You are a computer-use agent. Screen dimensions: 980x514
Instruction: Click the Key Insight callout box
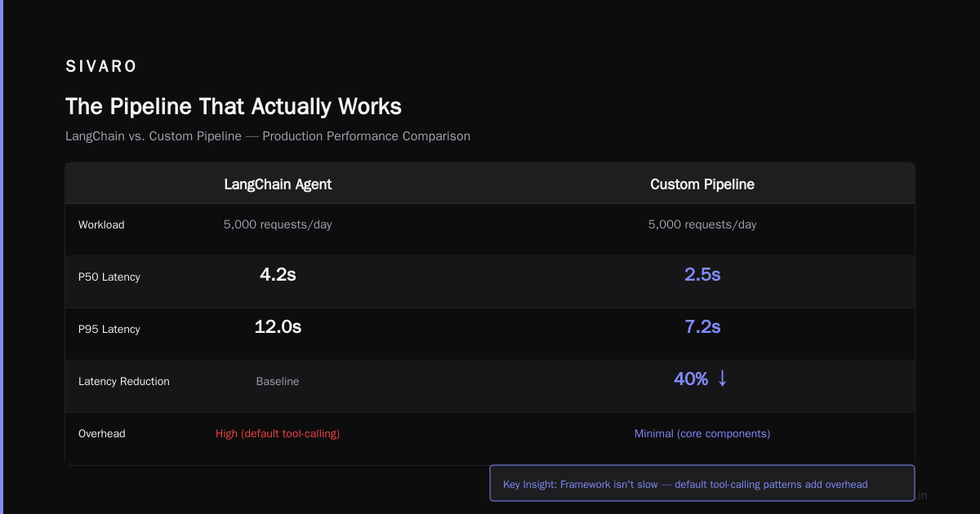point(702,483)
